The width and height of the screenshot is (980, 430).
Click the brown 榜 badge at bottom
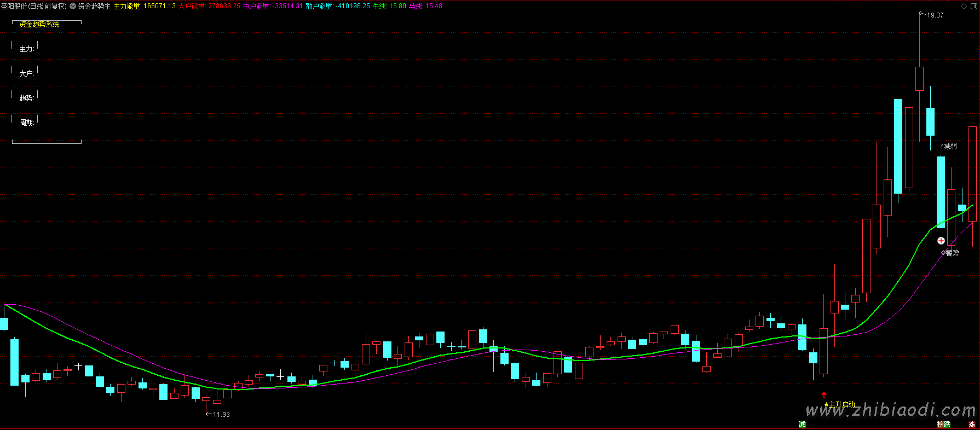click(x=941, y=425)
